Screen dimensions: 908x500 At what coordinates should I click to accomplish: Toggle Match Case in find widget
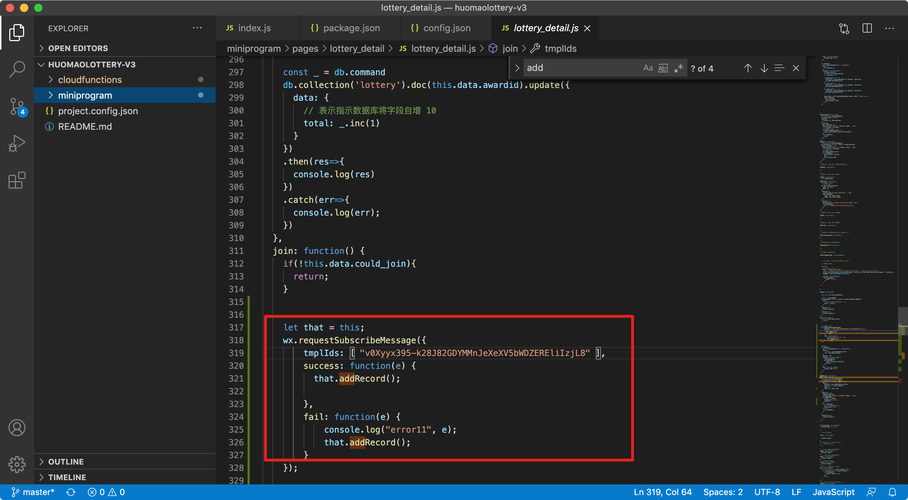(648, 68)
